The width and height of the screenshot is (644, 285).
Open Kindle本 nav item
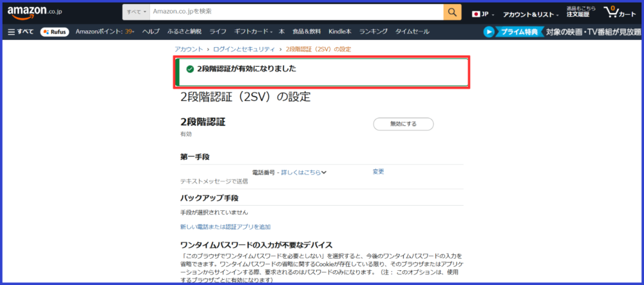pyautogui.click(x=340, y=32)
